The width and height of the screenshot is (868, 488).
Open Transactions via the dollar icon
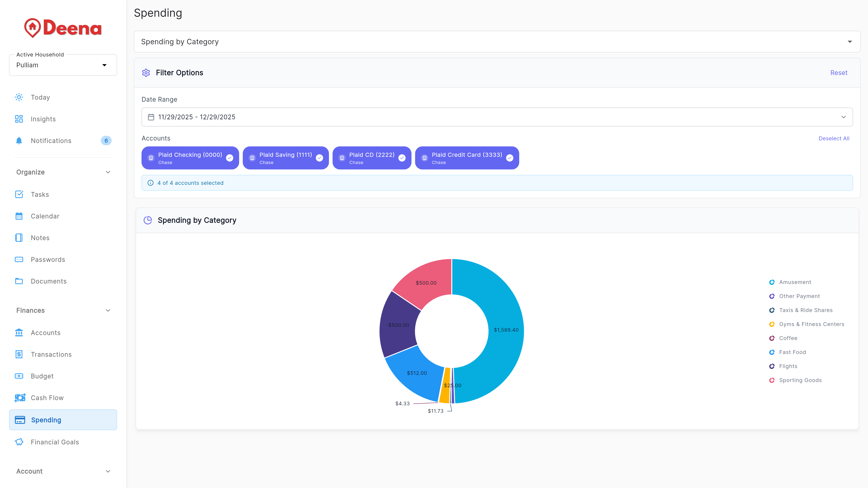(x=19, y=354)
